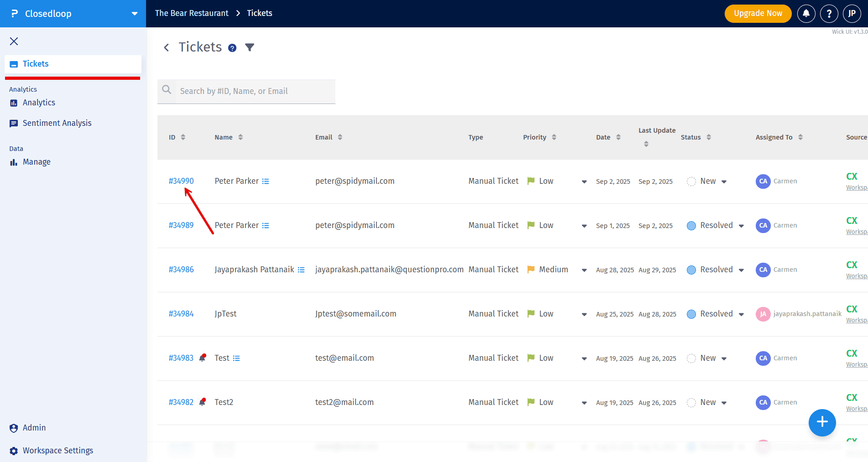Image resolution: width=868 pixels, height=462 pixels.
Task: Open priority dropdown for Medium ticket #34986
Action: (584, 270)
